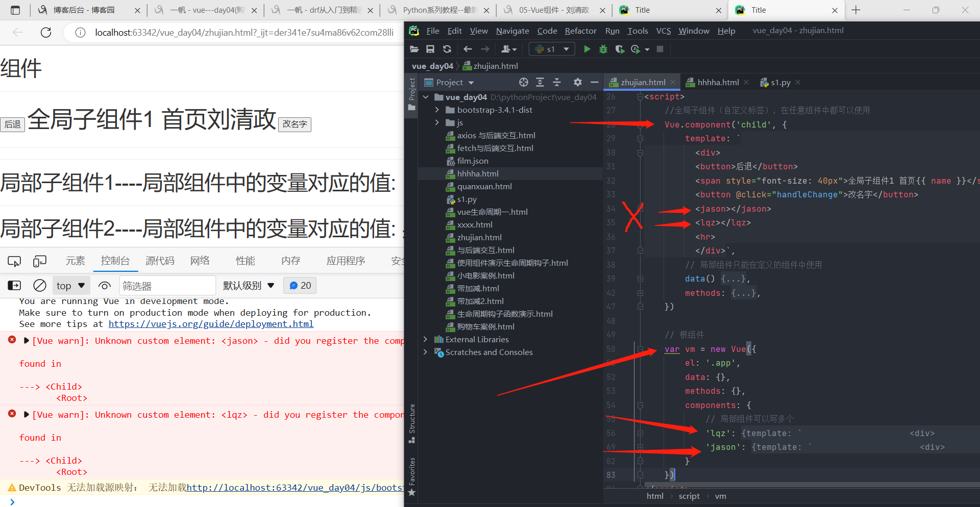Open Project panel settings gear
Screen dimensions: 980x507
pos(578,82)
